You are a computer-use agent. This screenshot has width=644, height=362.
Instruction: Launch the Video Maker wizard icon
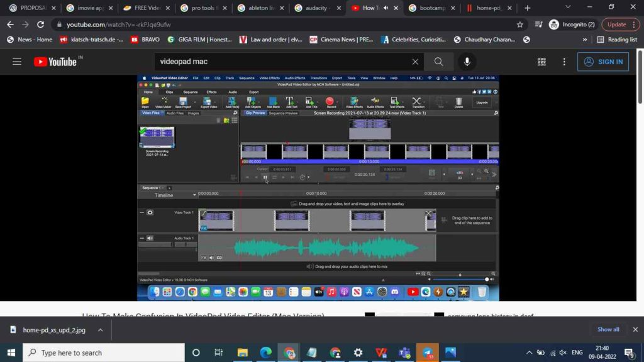(164, 101)
